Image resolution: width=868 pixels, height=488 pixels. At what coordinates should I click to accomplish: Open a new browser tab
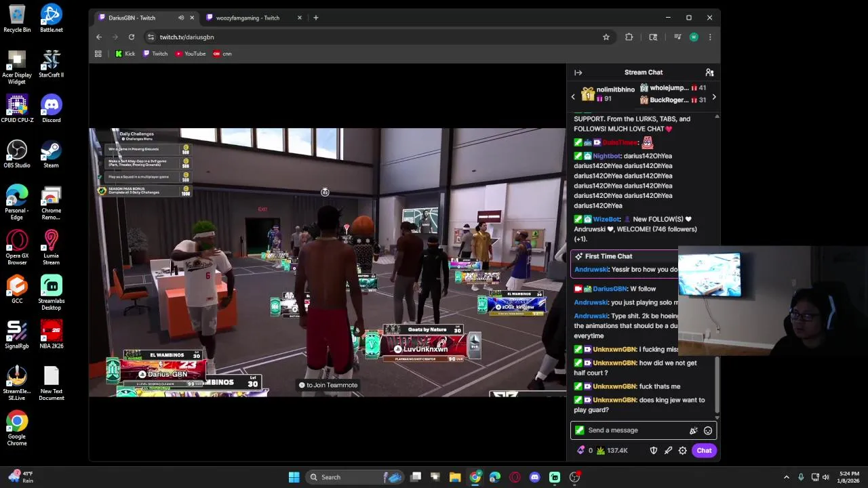[316, 18]
